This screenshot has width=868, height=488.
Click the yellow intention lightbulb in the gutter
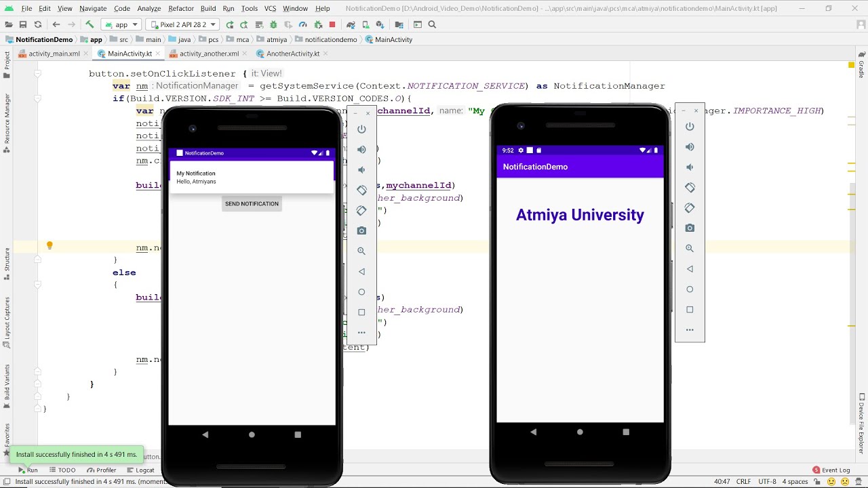coord(50,246)
